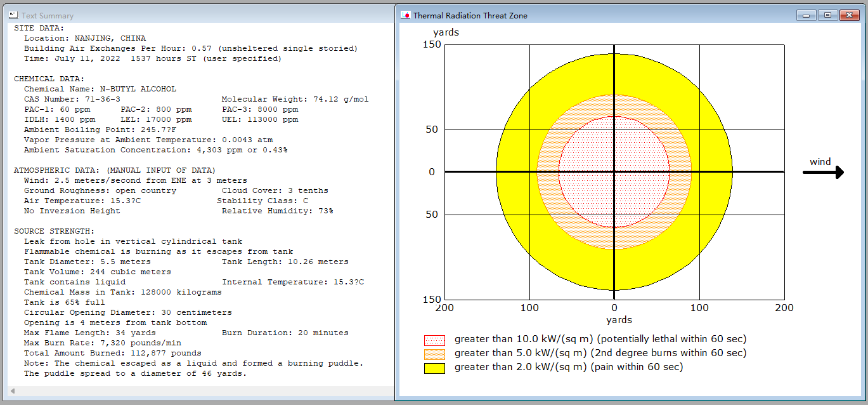Click the 'Internal Temperature' text
Image resolution: width=868 pixels, height=405 pixels.
tap(293, 282)
